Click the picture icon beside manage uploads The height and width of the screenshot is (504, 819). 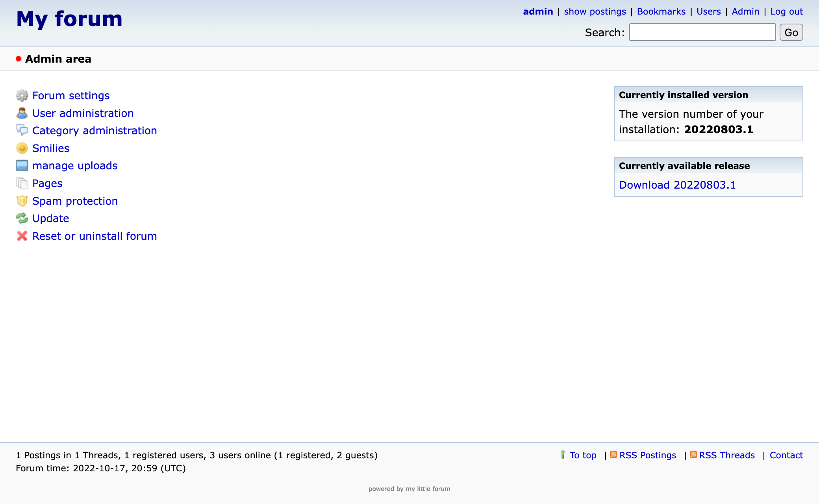click(22, 165)
